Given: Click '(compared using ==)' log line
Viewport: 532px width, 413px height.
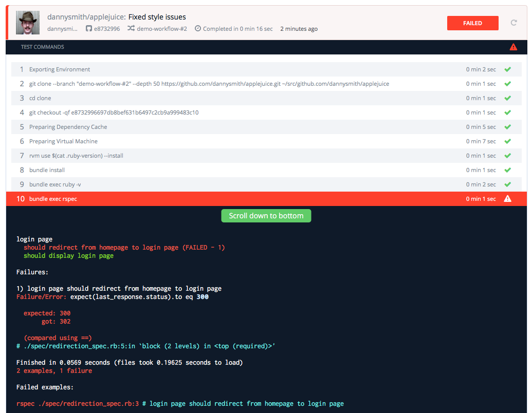Looking at the screenshot, I should (58, 337).
